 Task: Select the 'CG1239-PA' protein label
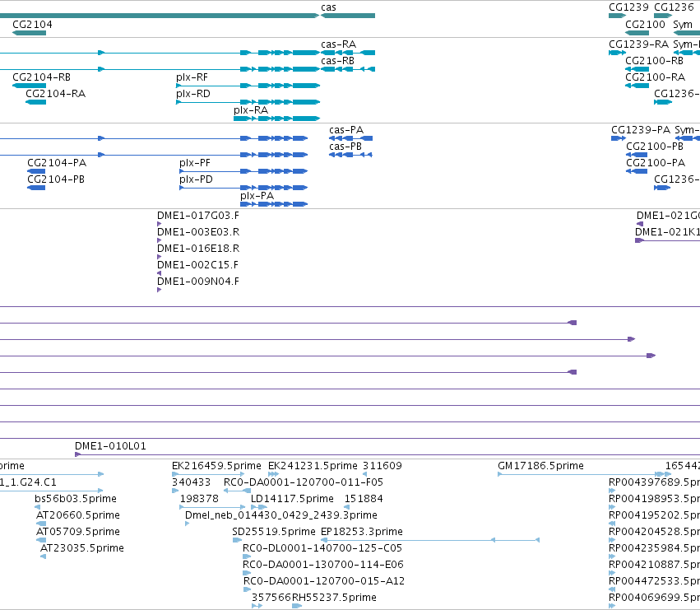[641, 130]
